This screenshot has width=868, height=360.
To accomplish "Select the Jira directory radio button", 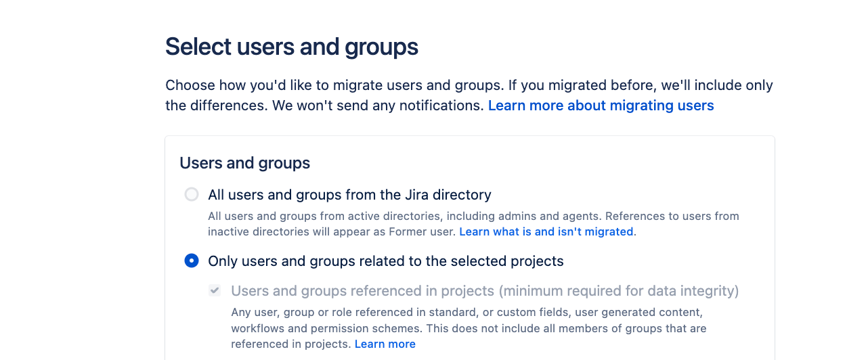I will [192, 195].
